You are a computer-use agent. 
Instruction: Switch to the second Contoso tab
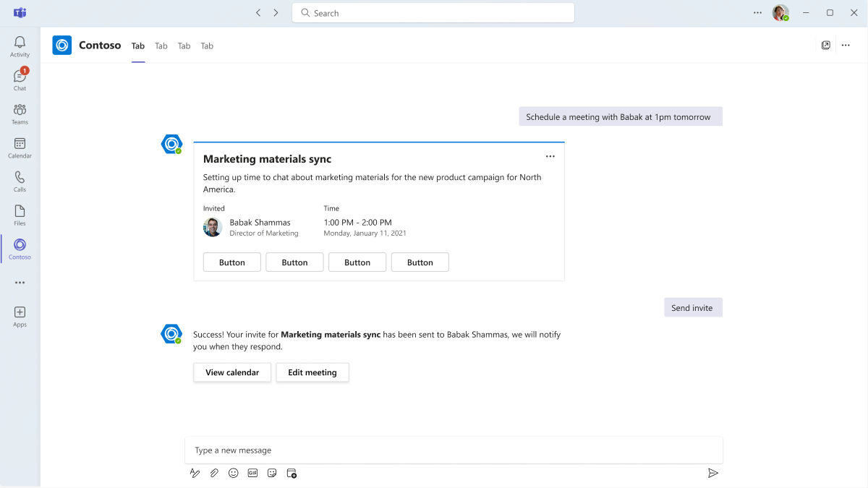(x=161, y=46)
